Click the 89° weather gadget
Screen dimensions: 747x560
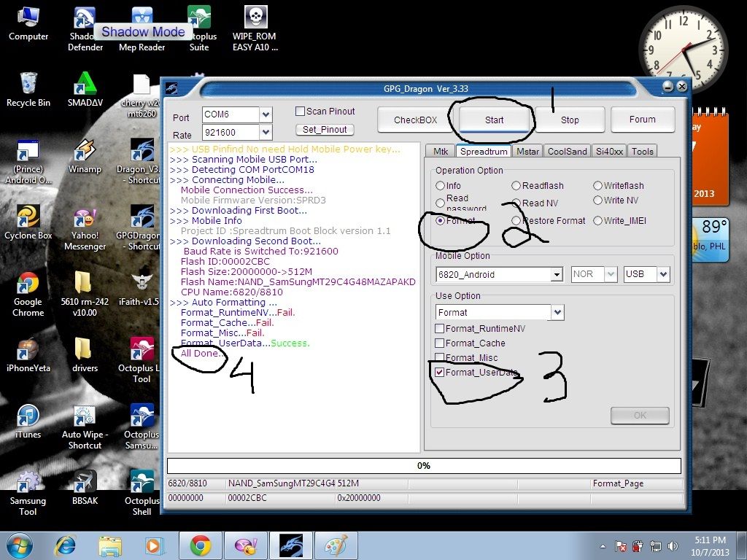pos(710,239)
